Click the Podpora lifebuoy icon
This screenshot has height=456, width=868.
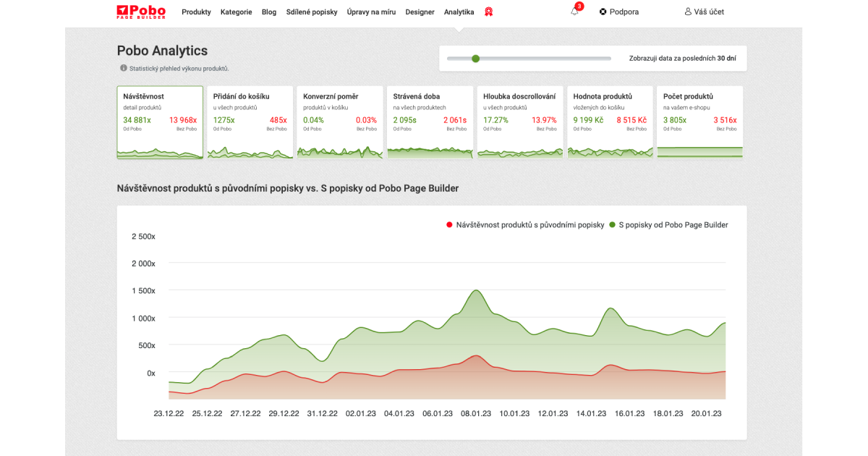pos(603,12)
